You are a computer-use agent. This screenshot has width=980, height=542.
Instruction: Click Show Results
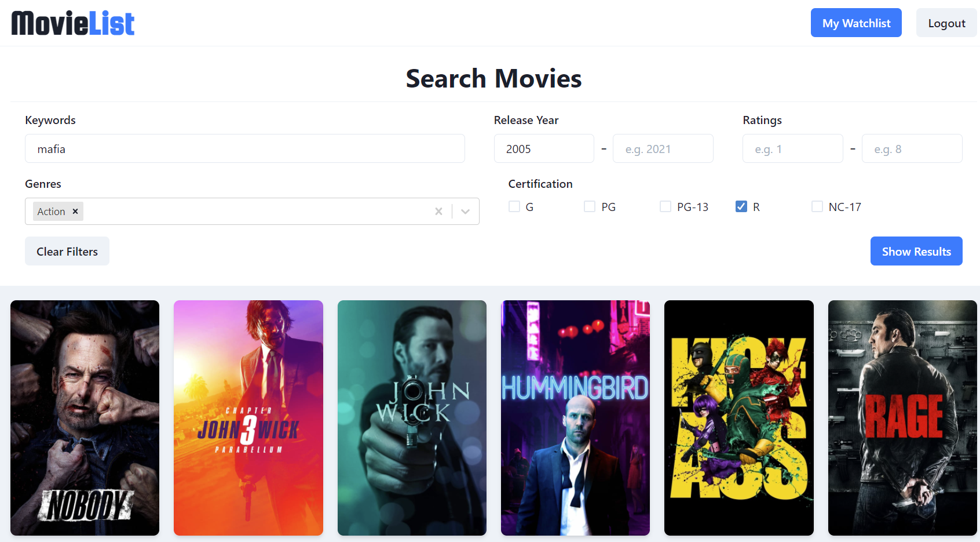[916, 251]
